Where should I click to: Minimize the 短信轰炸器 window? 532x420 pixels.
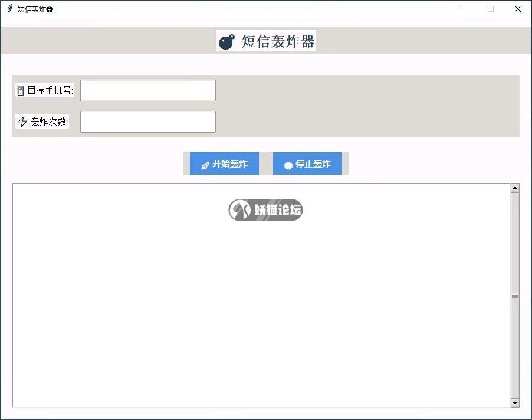pyautogui.click(x=464, y=9)
